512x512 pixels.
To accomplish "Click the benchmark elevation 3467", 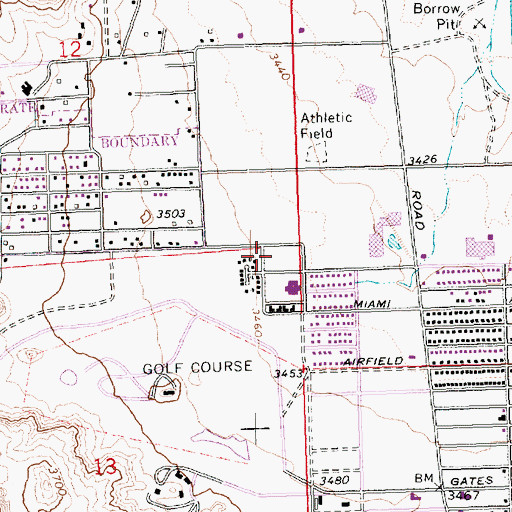I will coord(463,495).
